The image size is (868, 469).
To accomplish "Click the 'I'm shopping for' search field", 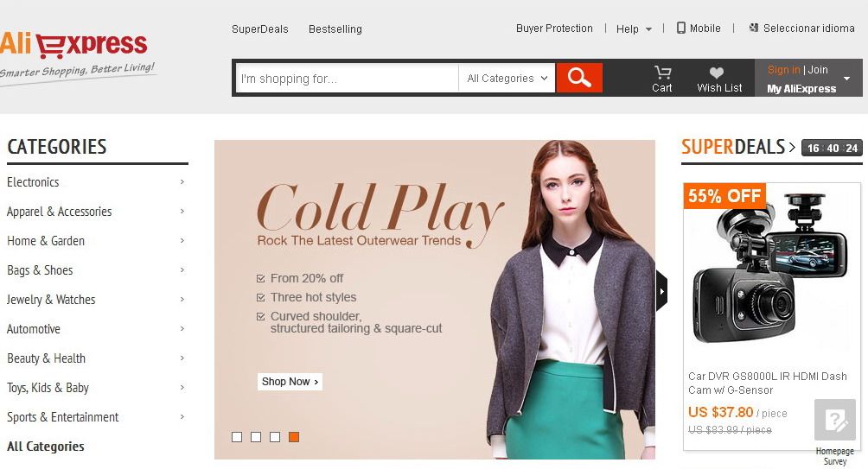I will click(x=346, y=79).
